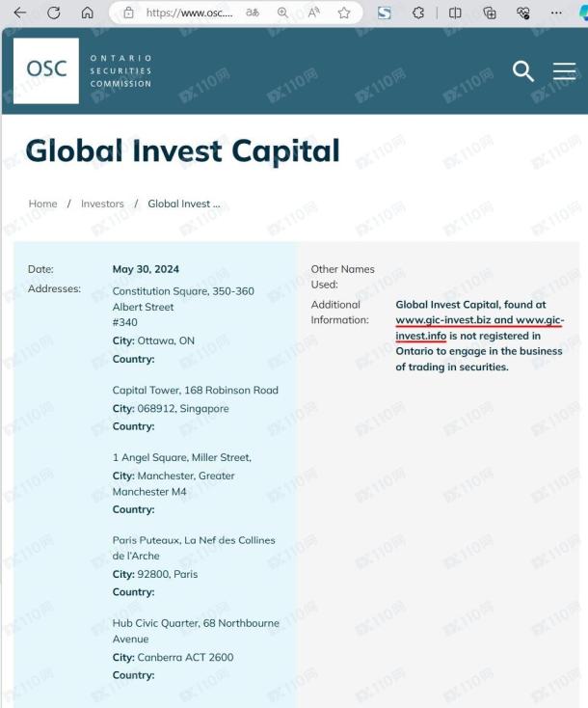Screen dimensions: 588x708
Task: Open the read aloud icon
Action: click(313, 13)
